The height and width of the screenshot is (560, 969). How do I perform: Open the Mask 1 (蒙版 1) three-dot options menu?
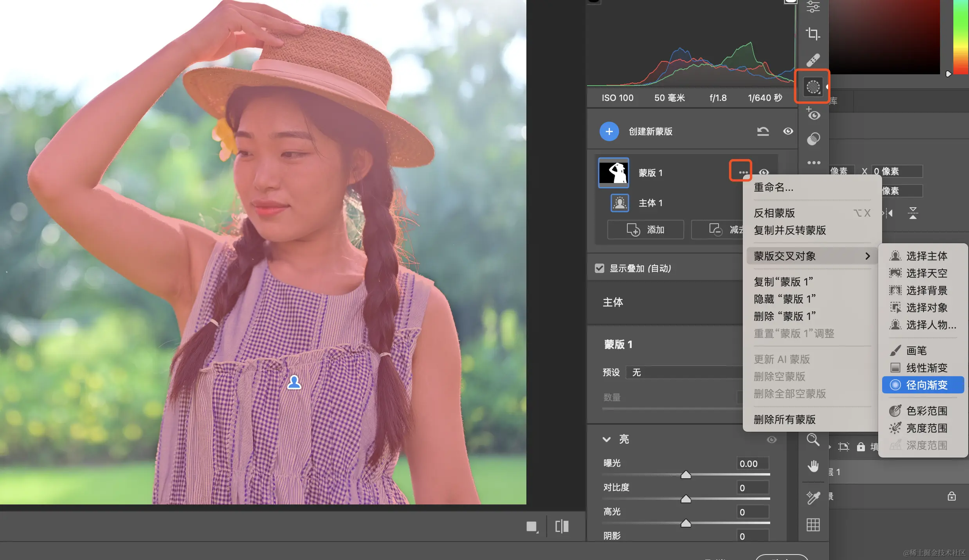click(743, 172)
